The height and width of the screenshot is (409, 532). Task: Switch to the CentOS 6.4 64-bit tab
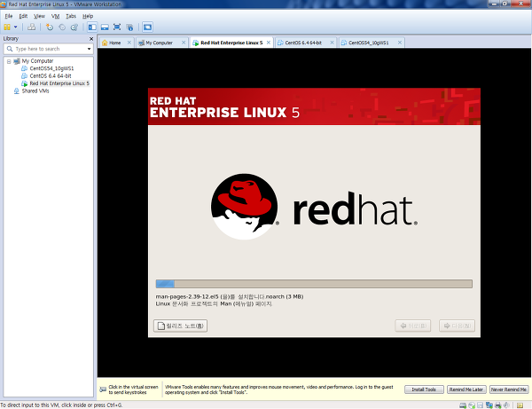click(303, 43)
